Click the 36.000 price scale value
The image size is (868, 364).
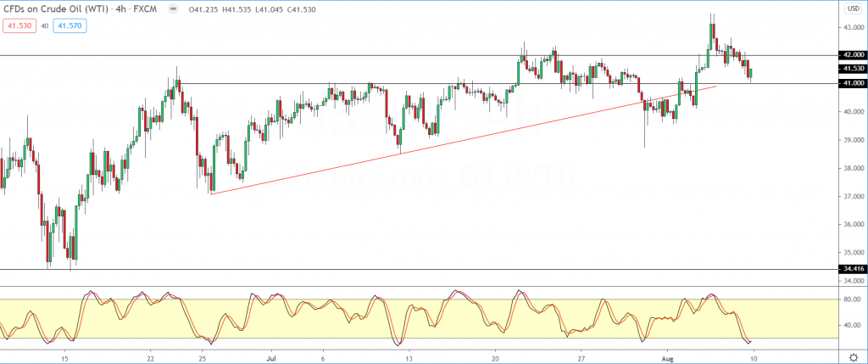click(853, 225)
